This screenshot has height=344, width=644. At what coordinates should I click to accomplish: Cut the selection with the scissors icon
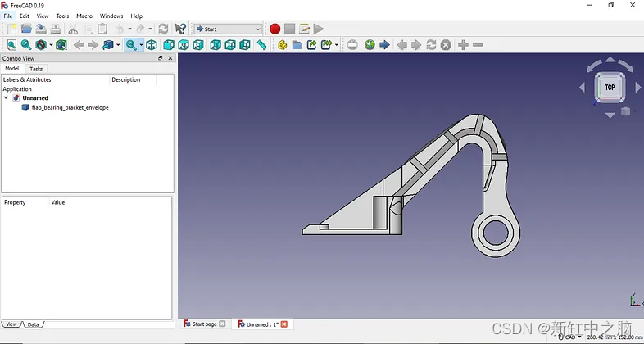point(73,29)
